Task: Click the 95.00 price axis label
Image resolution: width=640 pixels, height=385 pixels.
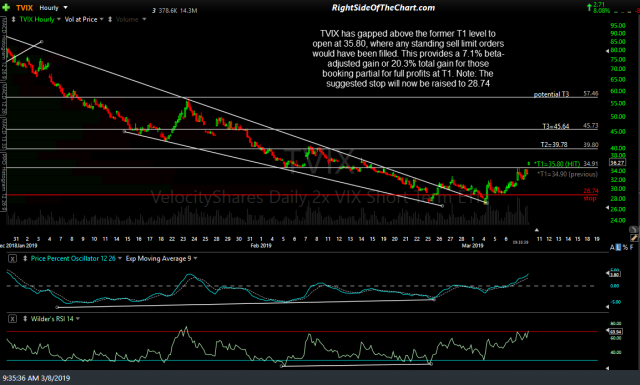Action: click(618, 26)
